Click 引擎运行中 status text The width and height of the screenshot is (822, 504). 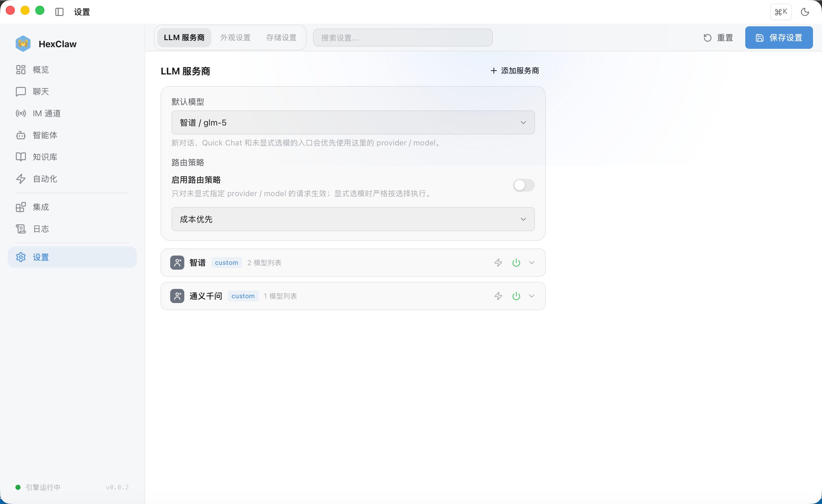(x=43, y=487)
